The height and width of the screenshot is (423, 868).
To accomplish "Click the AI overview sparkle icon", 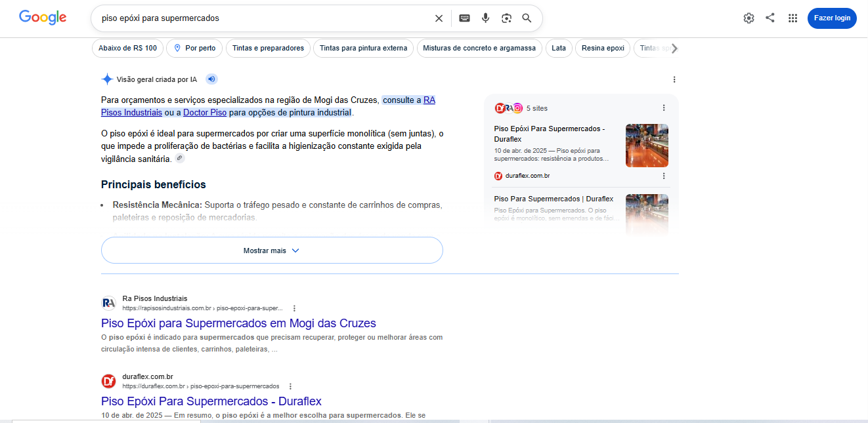I will pos(107,79).
